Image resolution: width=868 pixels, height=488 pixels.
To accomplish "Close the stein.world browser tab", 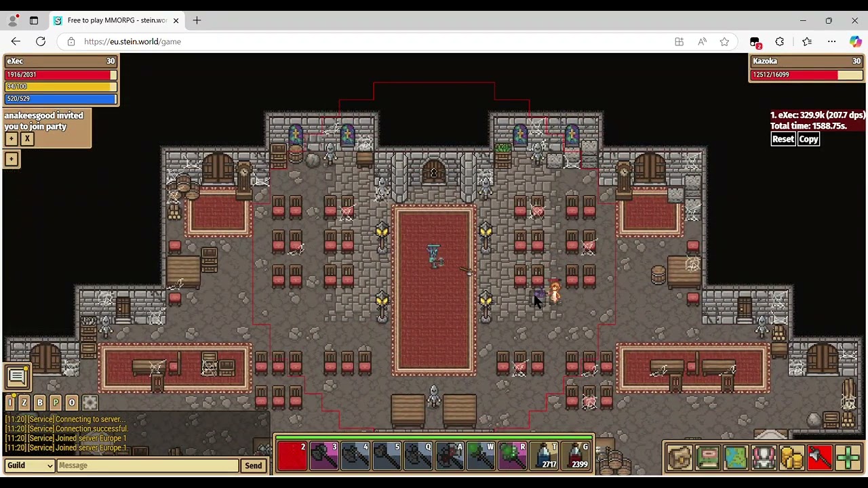I will [176, 20].
